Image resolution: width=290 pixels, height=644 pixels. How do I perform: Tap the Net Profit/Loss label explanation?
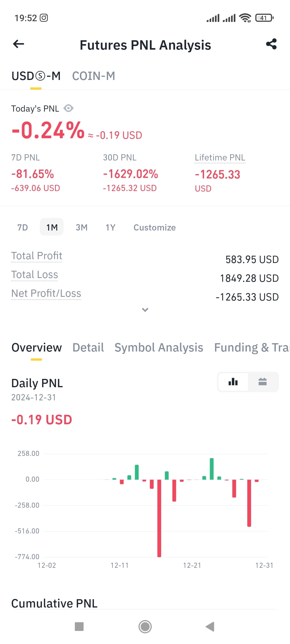point(46,294)
